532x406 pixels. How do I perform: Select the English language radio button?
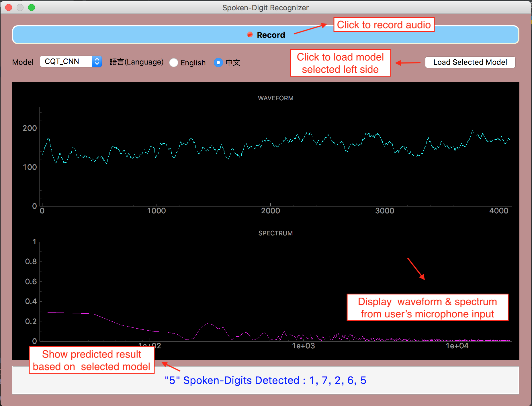[x=173, y=63]
